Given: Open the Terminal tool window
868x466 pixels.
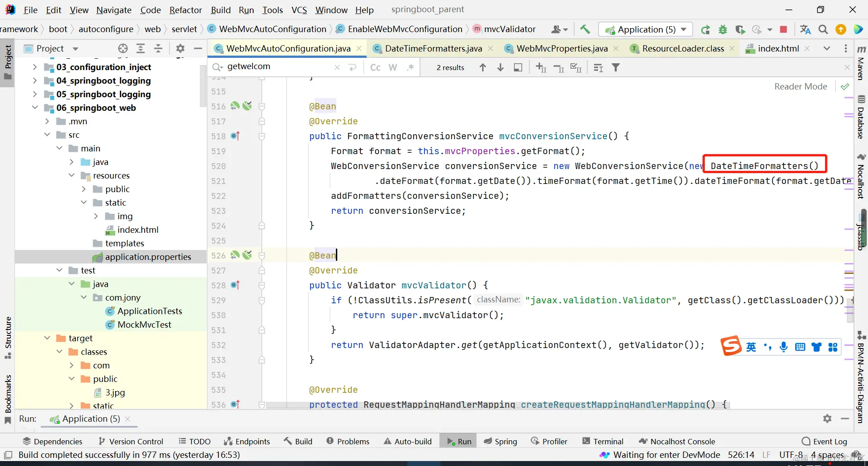Looking at the screenshot, I should 603,441.
